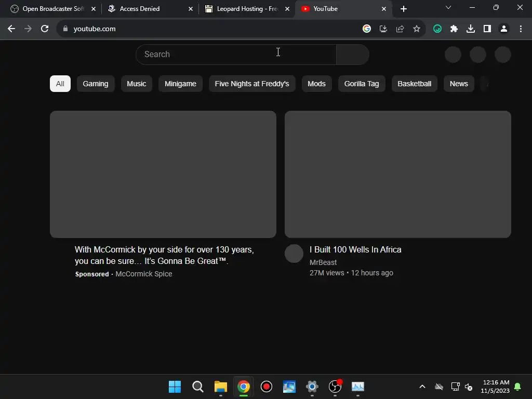Open the clock showing 12:16 AM
This screenshot has height=399, width=532.
point(495,387)
